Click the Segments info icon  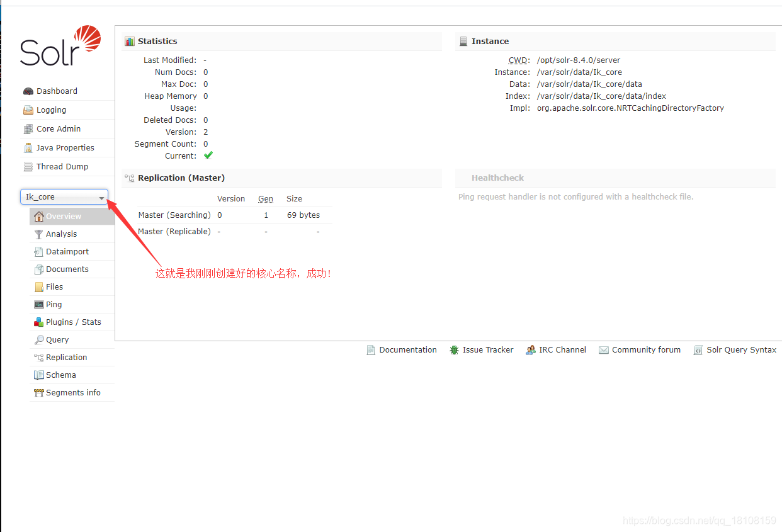pyautogui.click(x=39, y=392)
